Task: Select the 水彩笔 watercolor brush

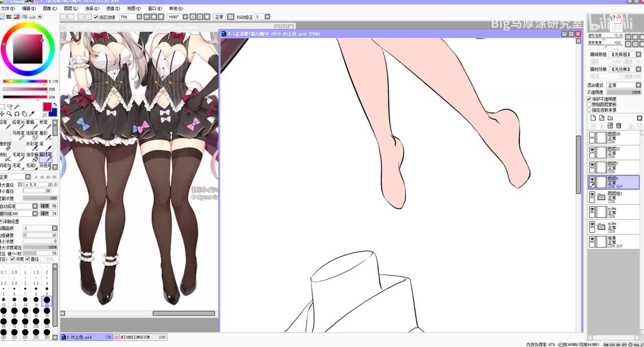Action: tap(32, 147)
